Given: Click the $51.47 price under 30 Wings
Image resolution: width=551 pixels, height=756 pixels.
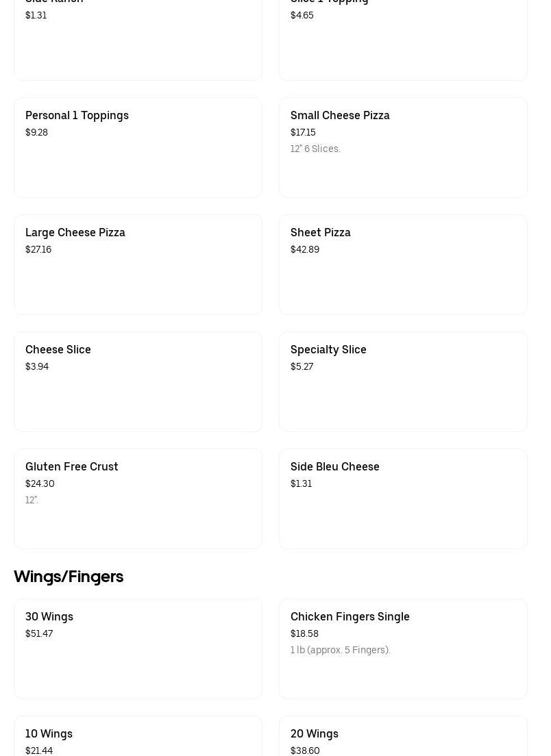Looking at the screenshot, I should pos(39,633).
